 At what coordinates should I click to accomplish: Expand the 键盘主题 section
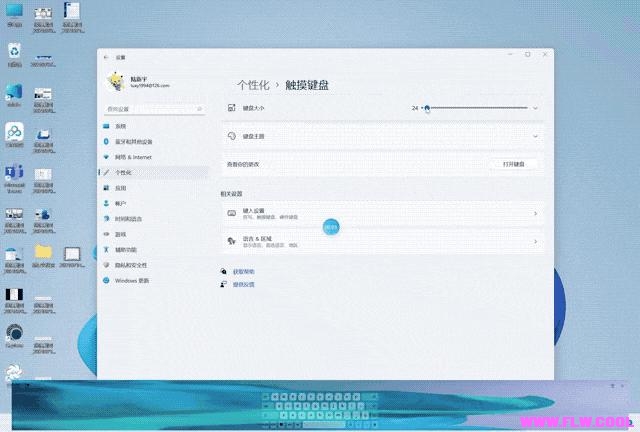[383, 136]
